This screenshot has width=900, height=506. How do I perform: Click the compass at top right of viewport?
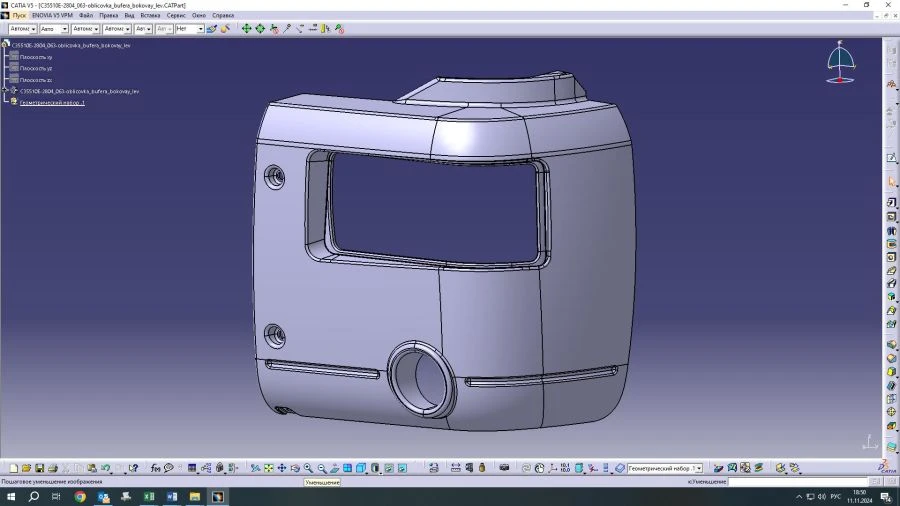pos(840,62)
